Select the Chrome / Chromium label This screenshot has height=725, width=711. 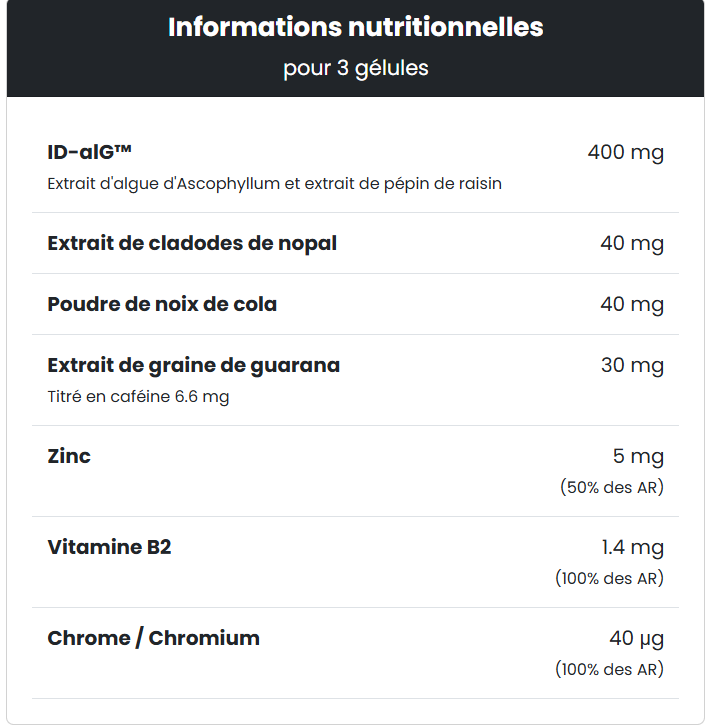[x=153, y=639]
